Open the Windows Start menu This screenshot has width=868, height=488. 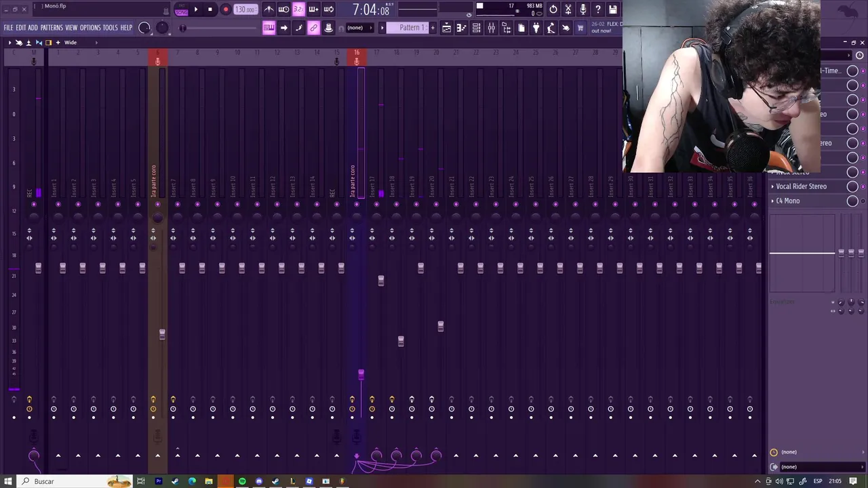point(8,481)
